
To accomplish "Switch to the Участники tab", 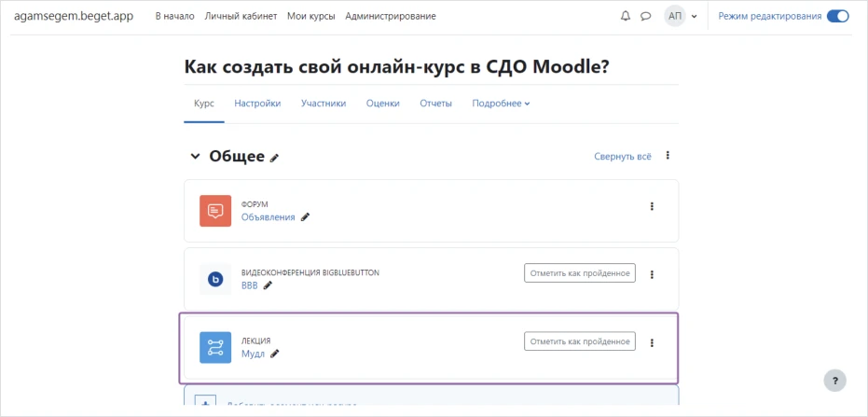I will [x=324, y=104].
